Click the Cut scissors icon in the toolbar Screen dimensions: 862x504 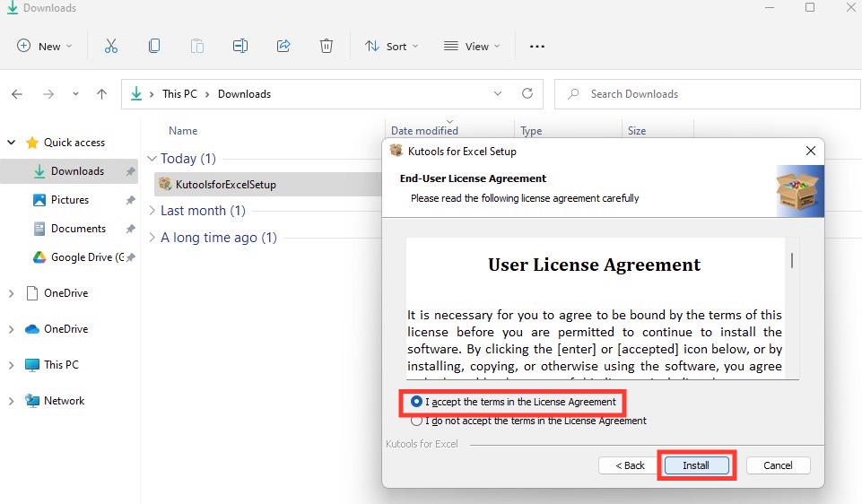click(111, 46)
